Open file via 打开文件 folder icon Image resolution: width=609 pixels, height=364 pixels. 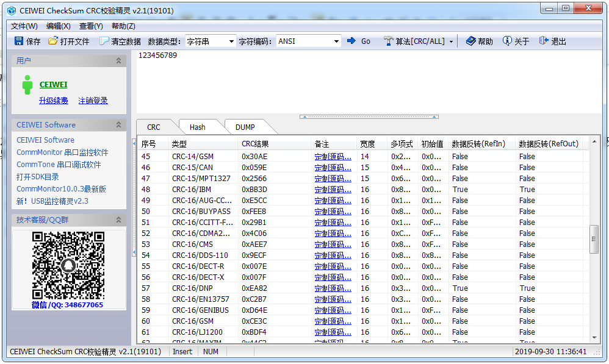pyautogui.click(x=53, y=41)
